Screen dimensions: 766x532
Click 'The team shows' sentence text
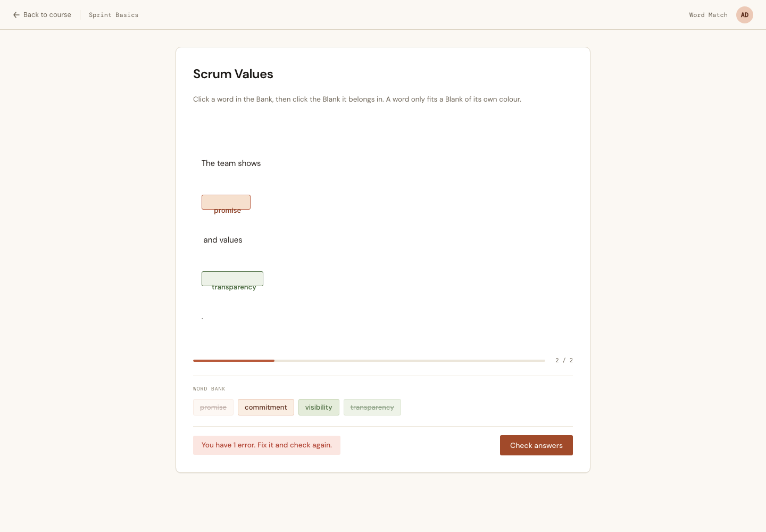pos(231,163)
